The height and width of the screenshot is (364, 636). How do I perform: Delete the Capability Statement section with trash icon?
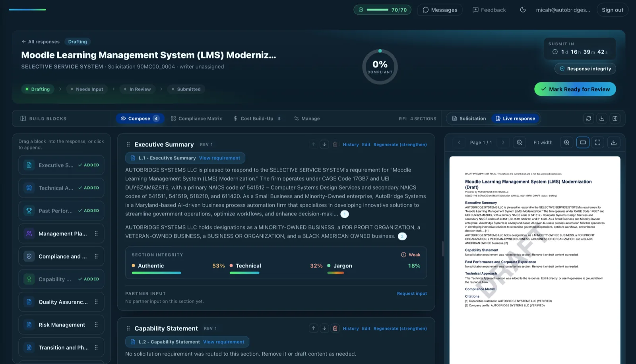point(335,328)
